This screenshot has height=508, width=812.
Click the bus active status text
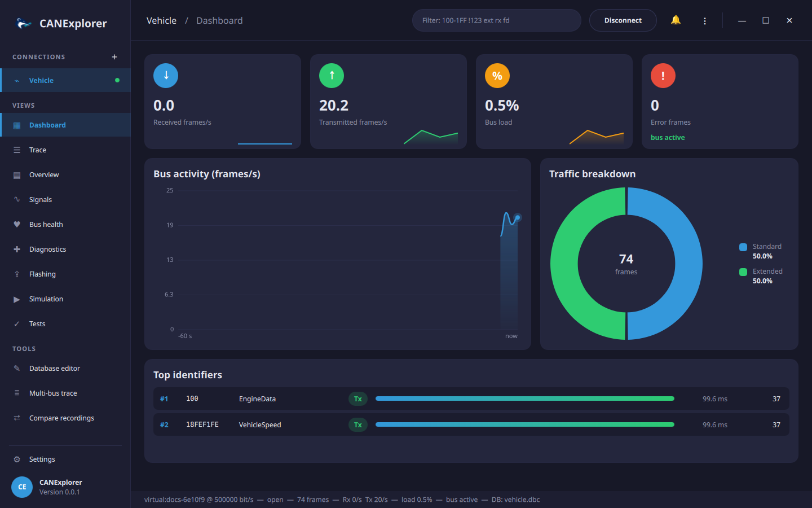[x=668, y=138]
